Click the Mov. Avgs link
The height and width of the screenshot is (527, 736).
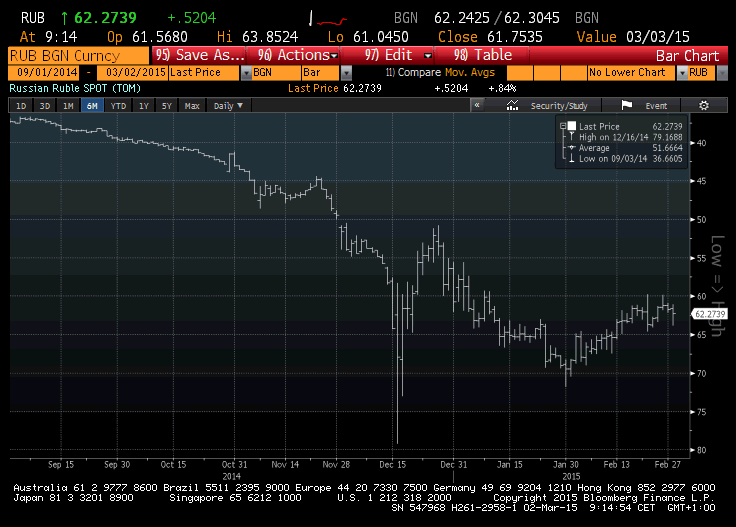(469, 73)
